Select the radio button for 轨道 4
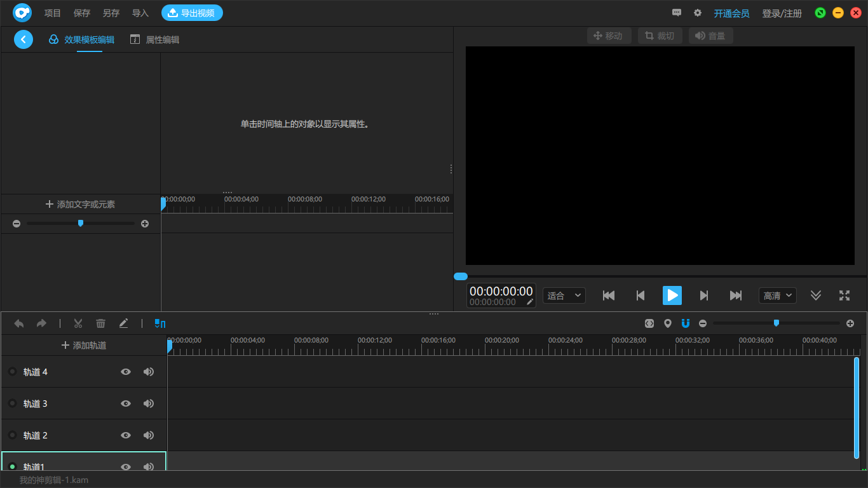868x488 pixels. point(12,372)
